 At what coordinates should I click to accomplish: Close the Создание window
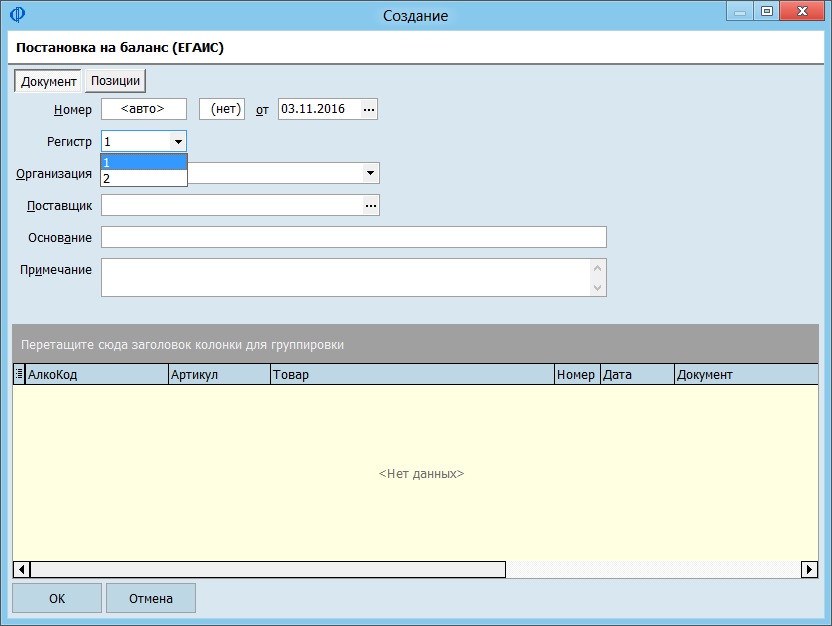[x=802, y=12]
